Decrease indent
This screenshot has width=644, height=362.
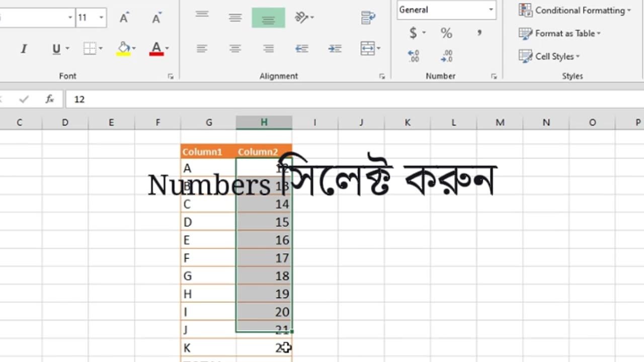[x=301, y=49]
